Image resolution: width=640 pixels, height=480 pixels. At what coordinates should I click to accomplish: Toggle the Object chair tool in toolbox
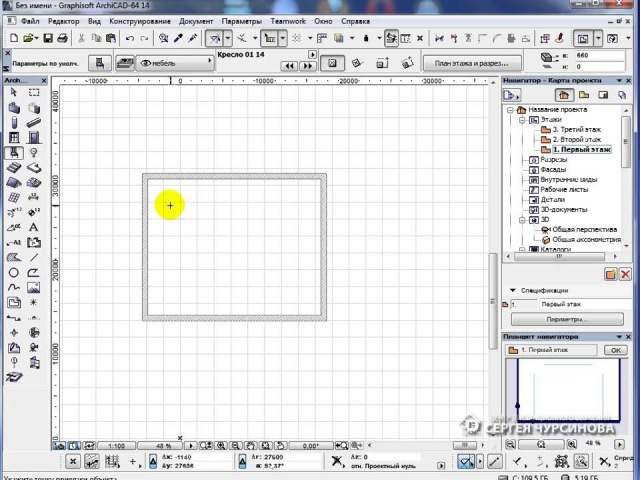14,153
